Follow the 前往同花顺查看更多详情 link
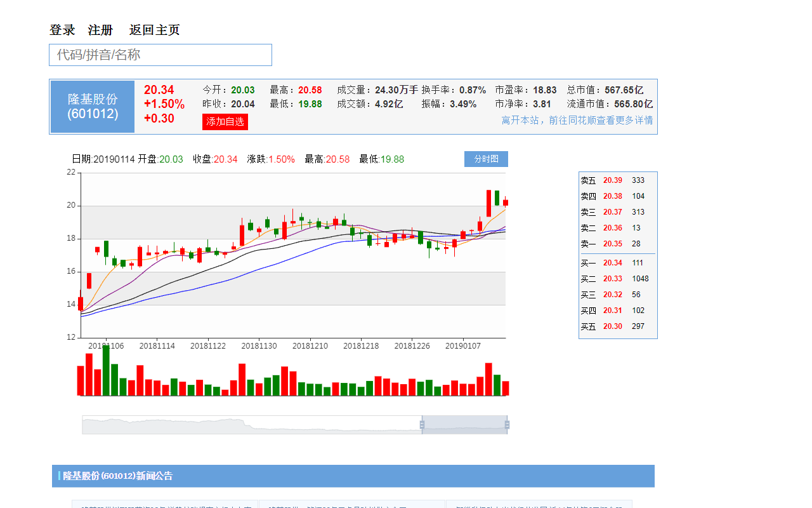This screenshot has height=508, width=812. pyautogui.click(x=577, y=120)
